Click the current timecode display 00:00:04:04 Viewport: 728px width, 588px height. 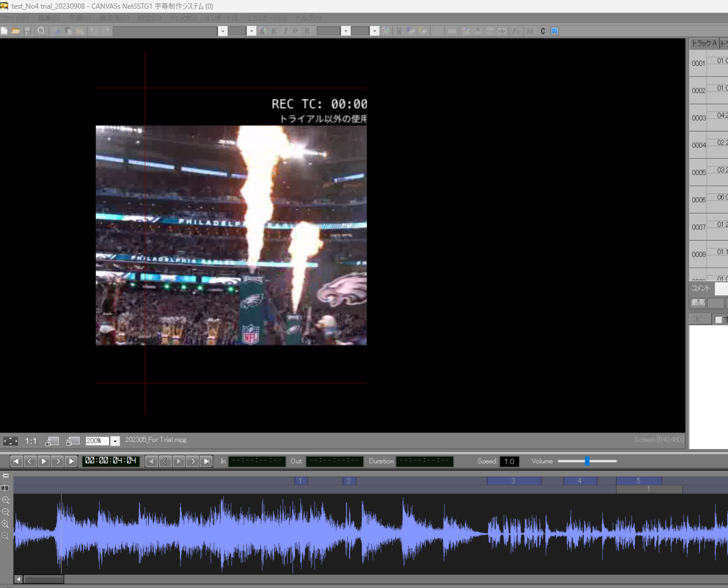(x=111, y=460)
